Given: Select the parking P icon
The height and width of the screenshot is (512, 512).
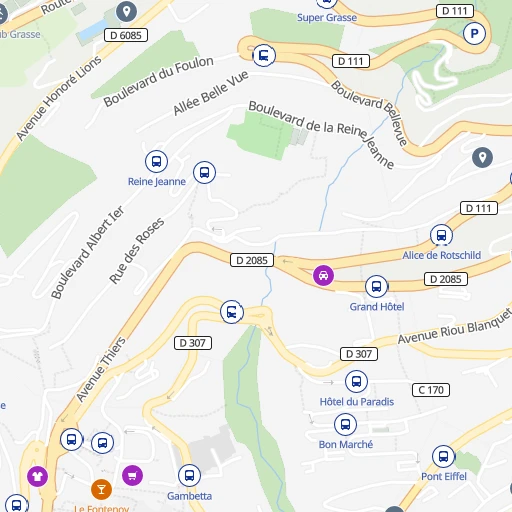Looking at the screenshot, I should click(474, 33).
